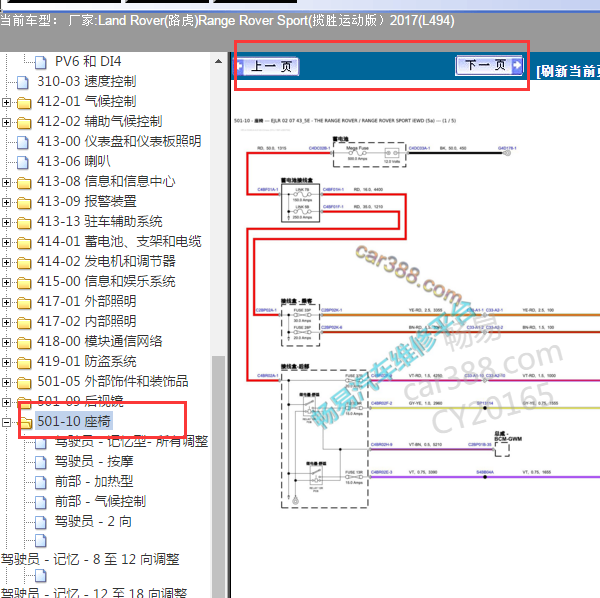The height and width of the screenshot is (598, 600).
Task: Expand the 415-00 信息和娱乐系统 folder
Action: point(6,282)
